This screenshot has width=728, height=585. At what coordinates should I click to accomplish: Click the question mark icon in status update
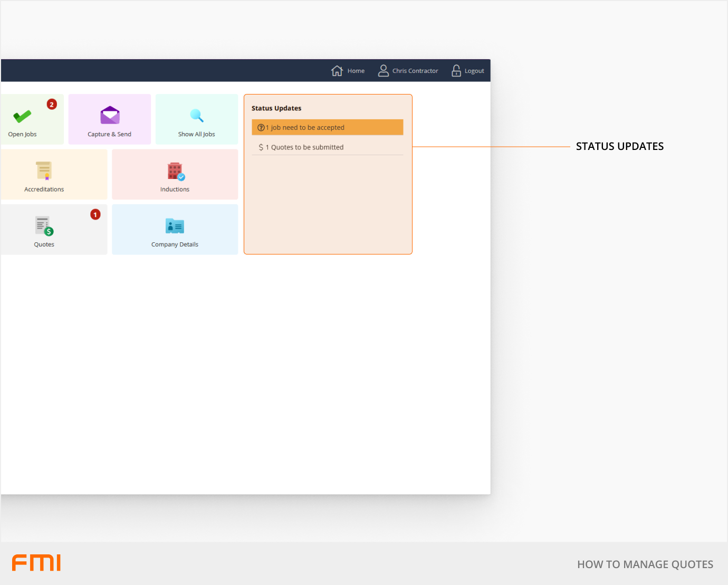261,128
